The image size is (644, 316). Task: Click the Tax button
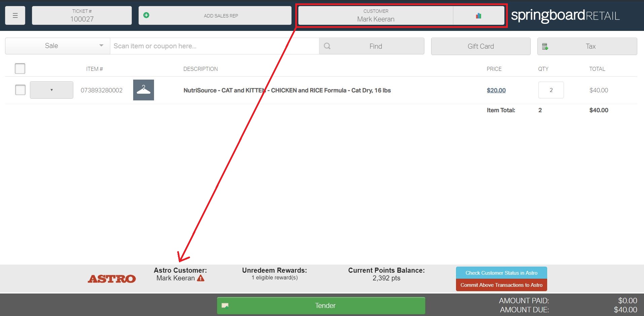pyautogui.click(x=587, y=46)
